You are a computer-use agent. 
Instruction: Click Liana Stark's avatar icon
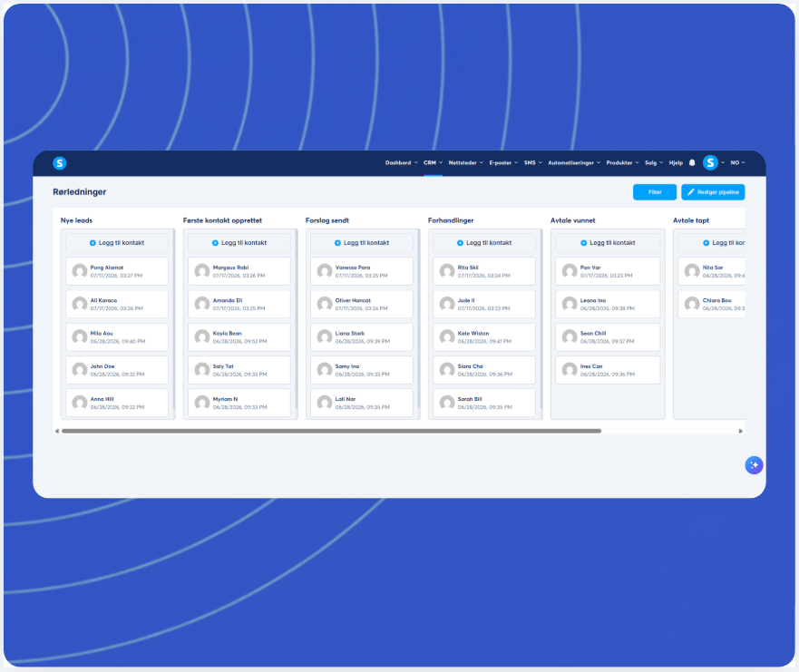[325, 336]
